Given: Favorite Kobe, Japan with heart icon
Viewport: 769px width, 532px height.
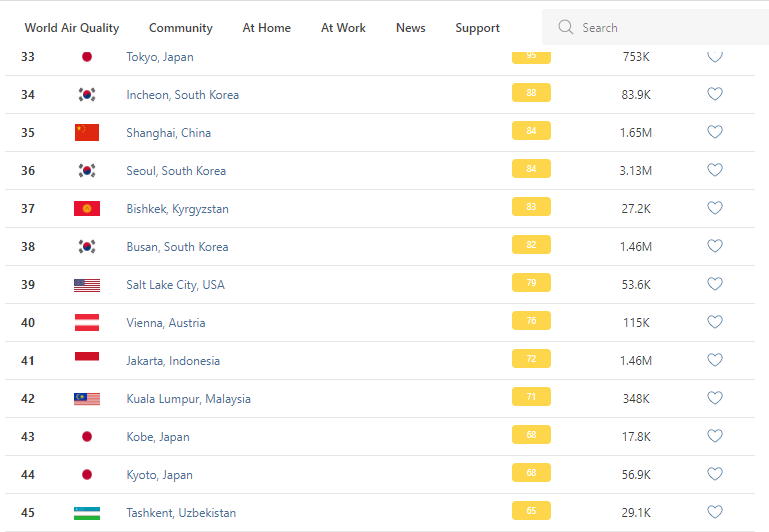Looking at the screenshot, I should point(715,436).
